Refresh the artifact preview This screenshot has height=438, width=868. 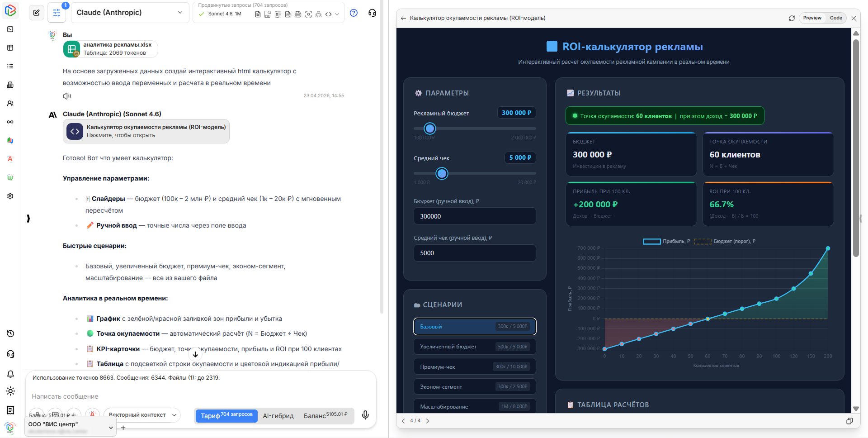point(792,18)
